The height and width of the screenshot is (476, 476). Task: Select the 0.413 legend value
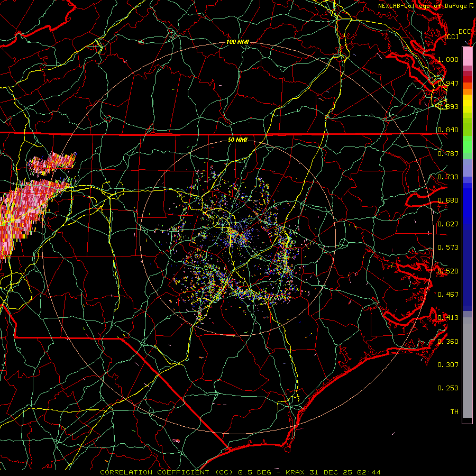tap(448, 318)
